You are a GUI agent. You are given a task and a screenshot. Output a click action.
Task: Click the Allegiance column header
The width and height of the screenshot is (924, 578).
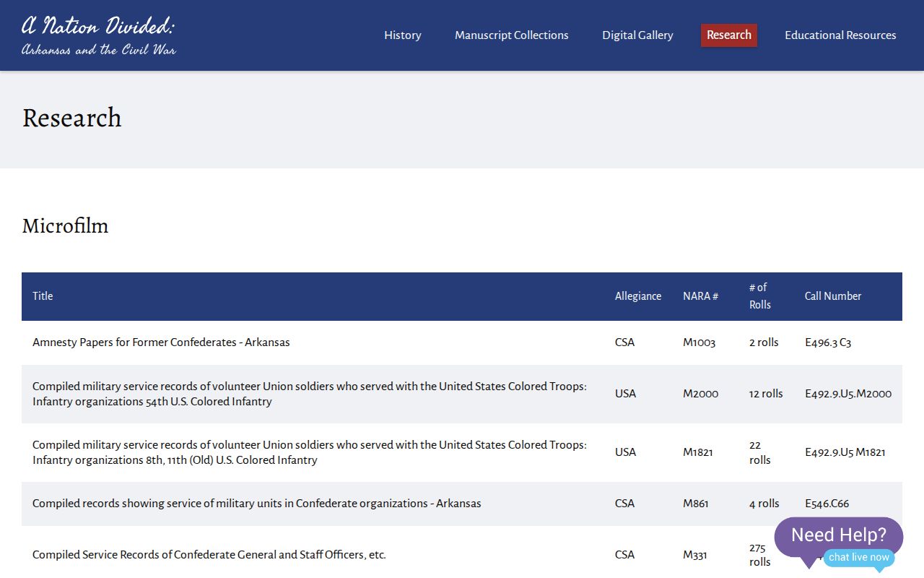[638, 296]
